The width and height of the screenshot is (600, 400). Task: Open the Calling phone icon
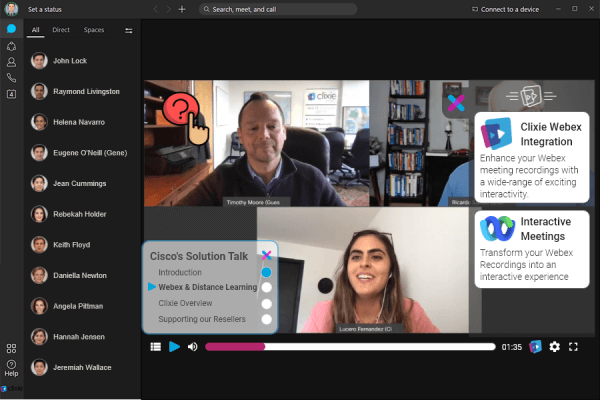11,78
